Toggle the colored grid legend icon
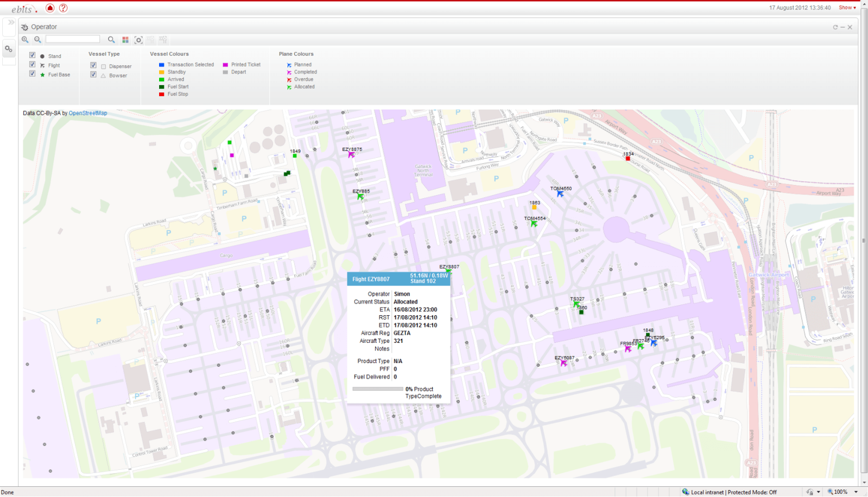The image size is (868, 497). pyautogui.click(x=125, y=40)
